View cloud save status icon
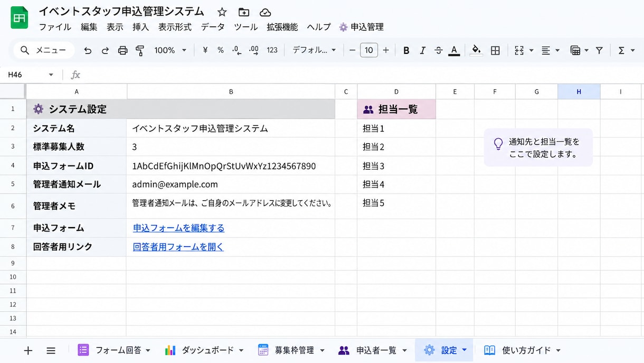 (x=266, y=12)
